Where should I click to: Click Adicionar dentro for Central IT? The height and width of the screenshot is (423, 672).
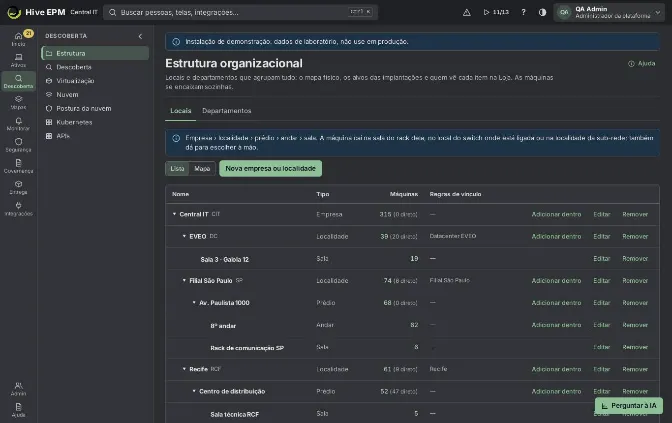[556, 214]
